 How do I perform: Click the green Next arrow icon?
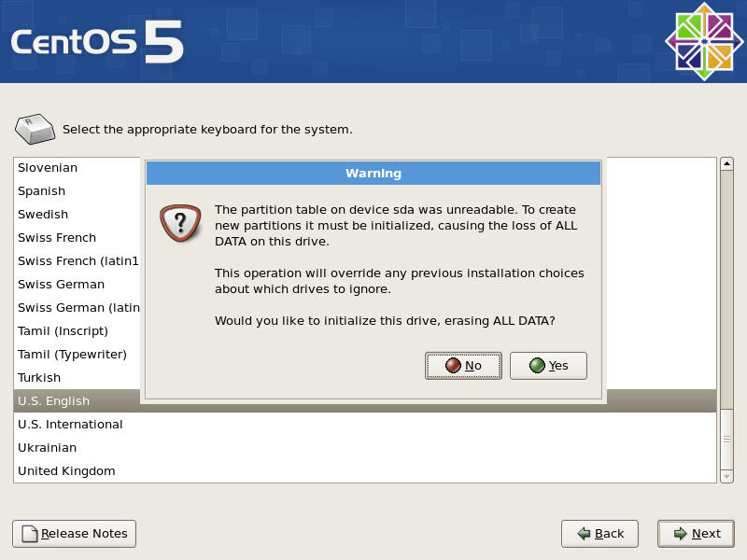click(681, 534)
